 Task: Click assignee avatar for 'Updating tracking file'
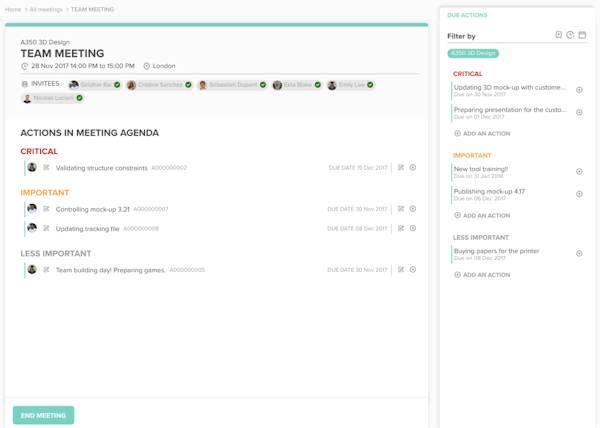tap(32, 228)
